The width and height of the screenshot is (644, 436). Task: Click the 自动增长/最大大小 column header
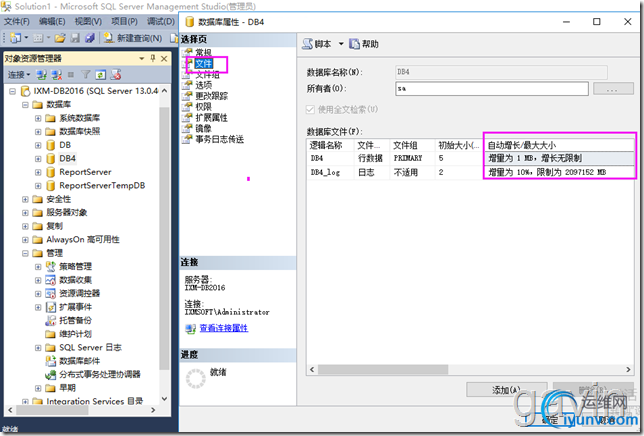pyautogui.click(x=559, y=145)
